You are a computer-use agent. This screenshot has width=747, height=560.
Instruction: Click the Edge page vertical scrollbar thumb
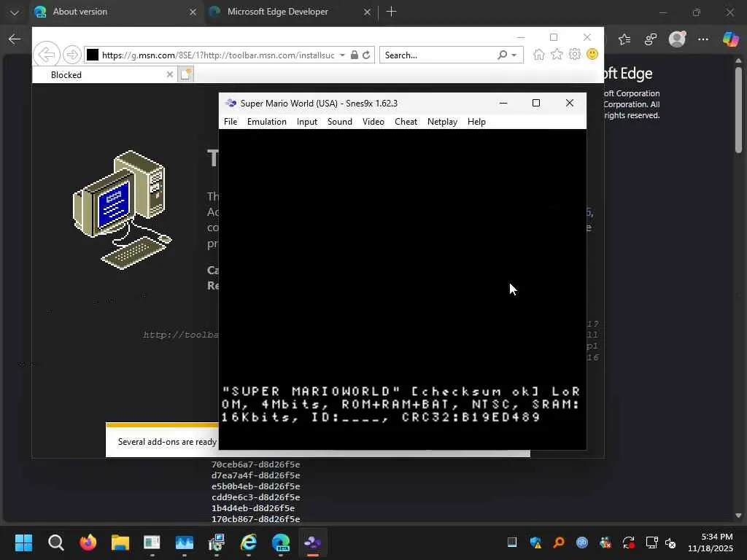point(738,110)
